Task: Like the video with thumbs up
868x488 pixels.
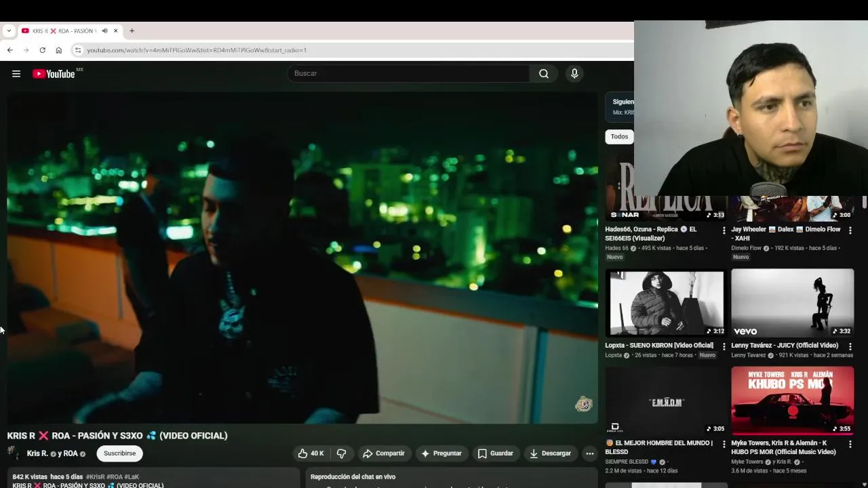Action: (311, 453)
